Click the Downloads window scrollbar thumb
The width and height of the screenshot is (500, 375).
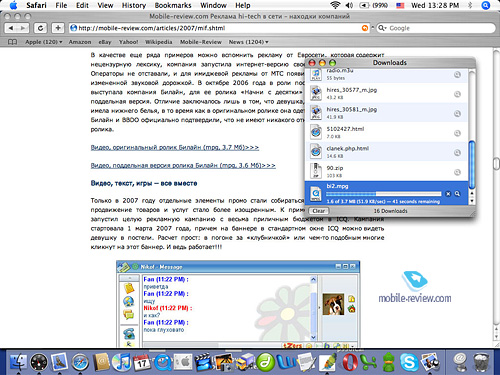(472, 165)
